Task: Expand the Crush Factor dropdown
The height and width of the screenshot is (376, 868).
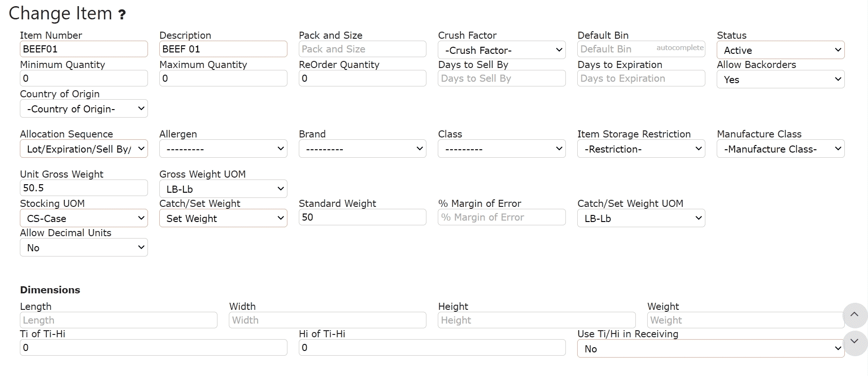Action: pyautogui.click(x=502, y=50)
